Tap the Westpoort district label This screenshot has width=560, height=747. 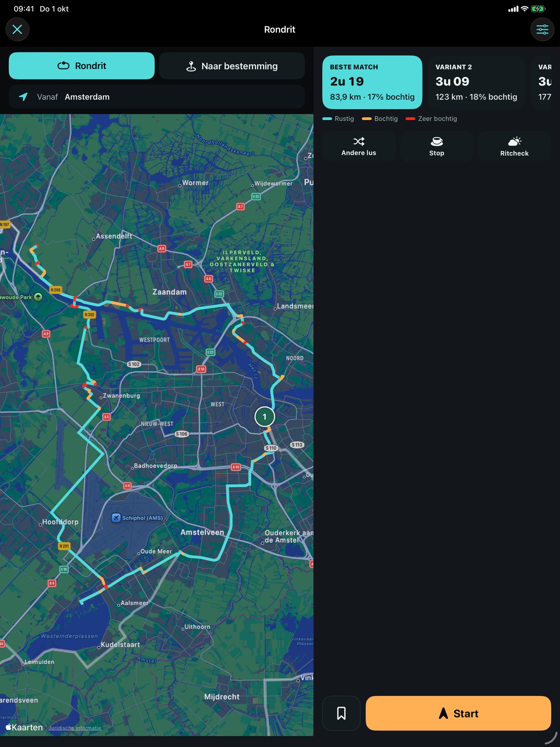click(155, 340)
